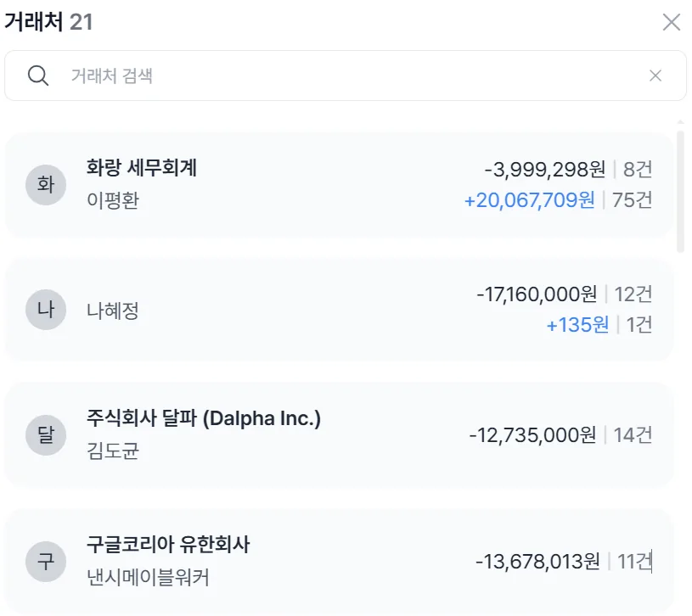Viewport: 692px width, 616px height.
Task: Click the -13,678,013원 amount for 구글코리아
Action: click(538, 562)
